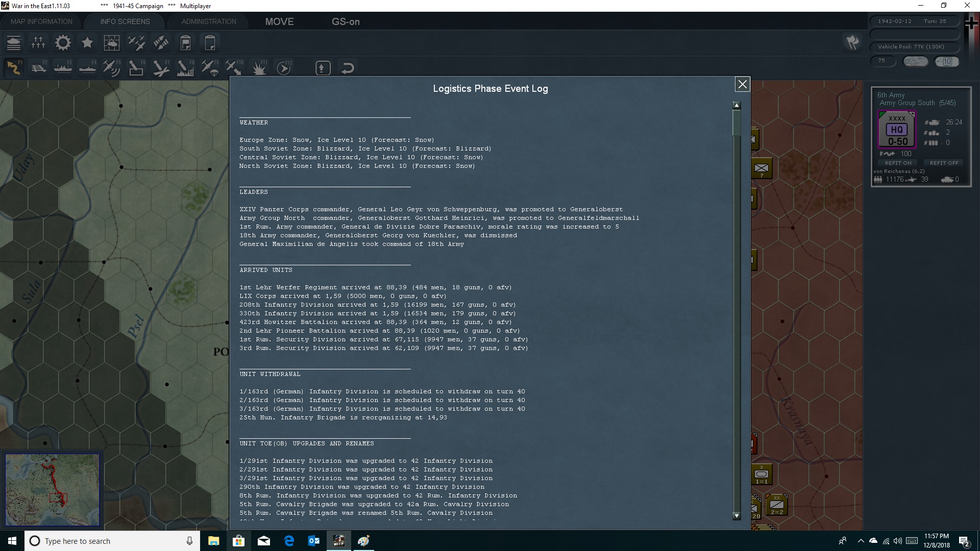Click the up-arrow box toolbar icon
Viewport: 980px width, 551px height.
click(323, 68)
